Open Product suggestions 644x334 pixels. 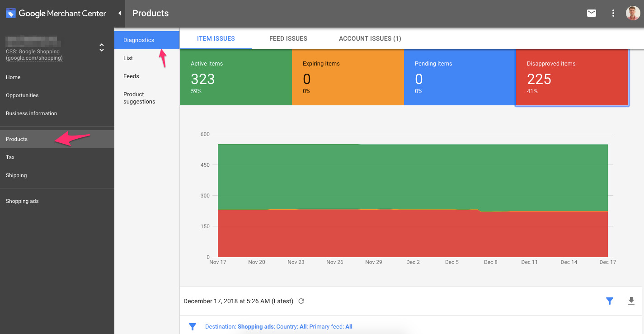139,98
